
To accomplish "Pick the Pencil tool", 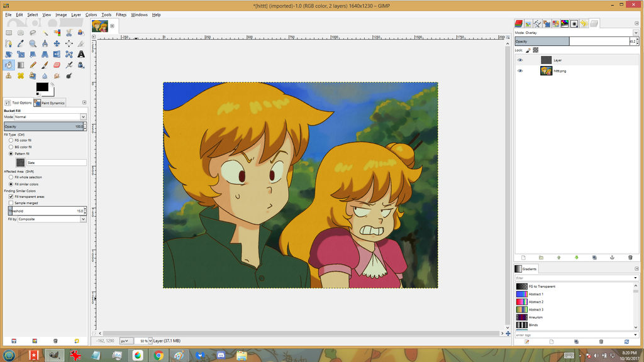I will [32, 65].
